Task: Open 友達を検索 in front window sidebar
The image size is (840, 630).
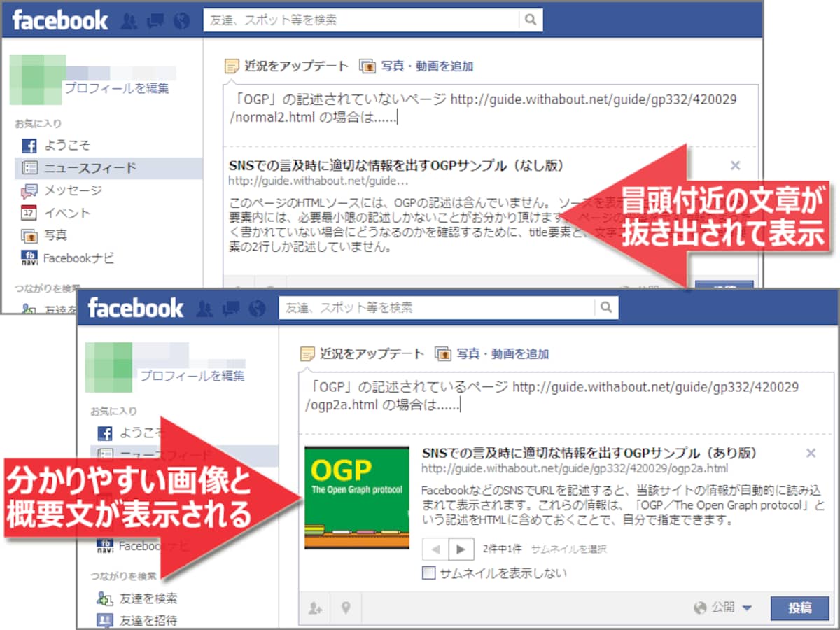Action: 148,598
